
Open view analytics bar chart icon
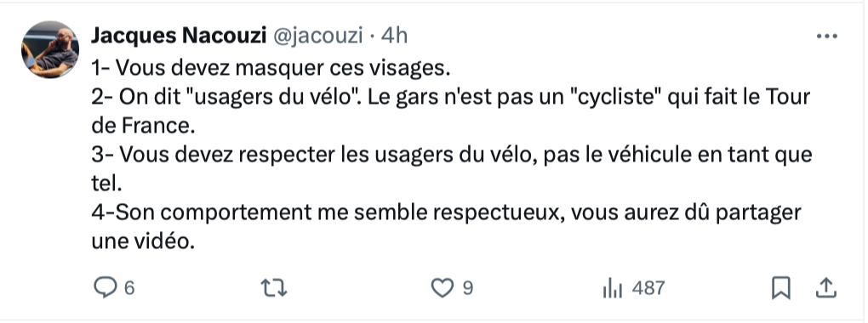click(612, 289)
